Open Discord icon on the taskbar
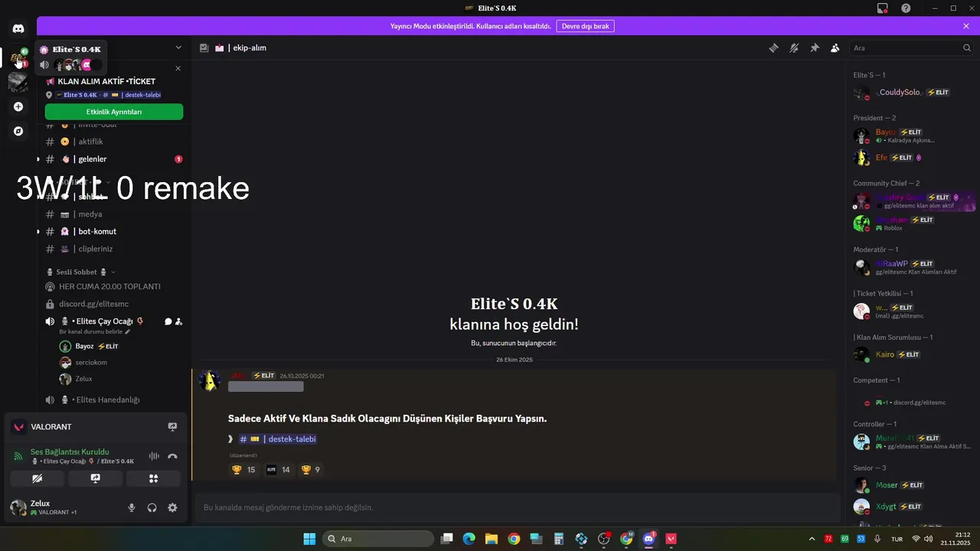The image size is (980, 551). coord(649,539)
